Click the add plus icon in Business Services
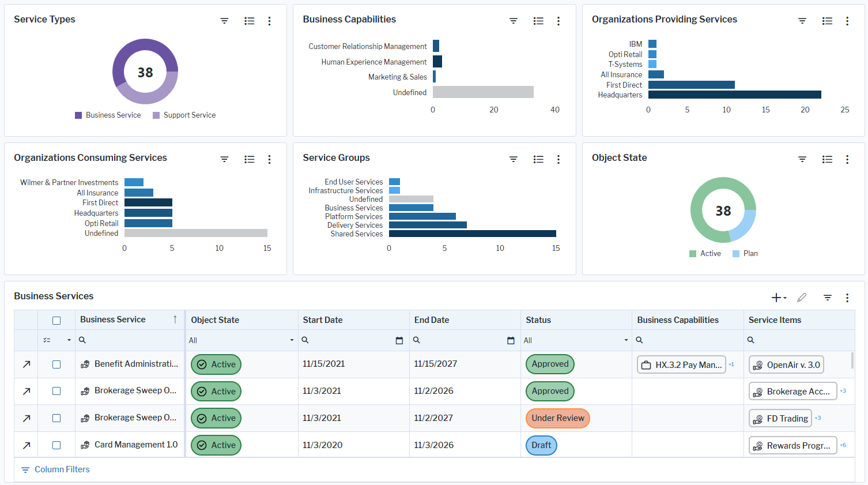The image size is (868, 485). pyautogui.click(x=776, y=298)
